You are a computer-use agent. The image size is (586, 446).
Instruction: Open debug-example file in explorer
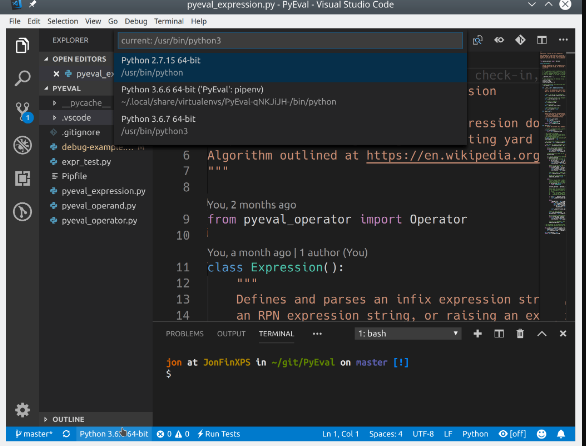click(x=97, y=147)
